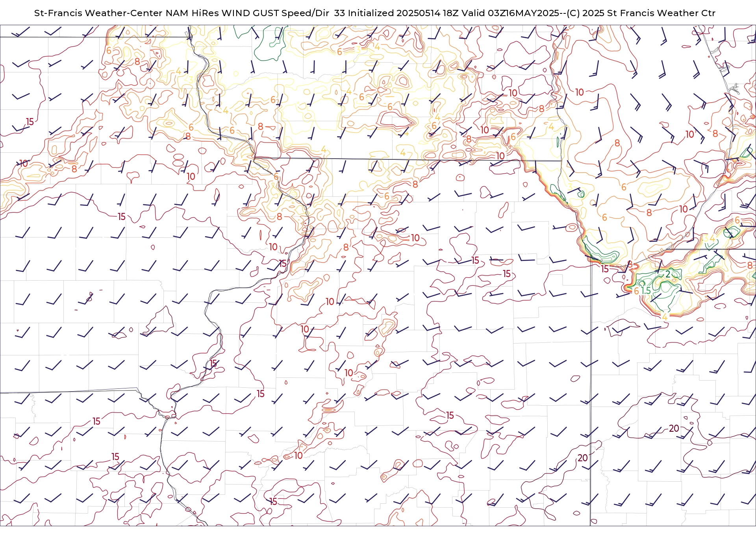Click the green "1.5" contour label
The image size is (756, 551).
tap(646, 291)
